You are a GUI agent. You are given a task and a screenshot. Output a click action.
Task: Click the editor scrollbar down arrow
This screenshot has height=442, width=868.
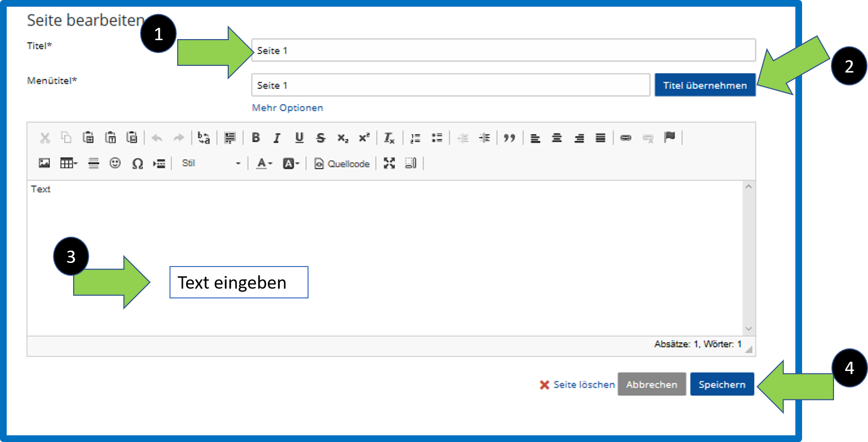(x=749, y=329)
